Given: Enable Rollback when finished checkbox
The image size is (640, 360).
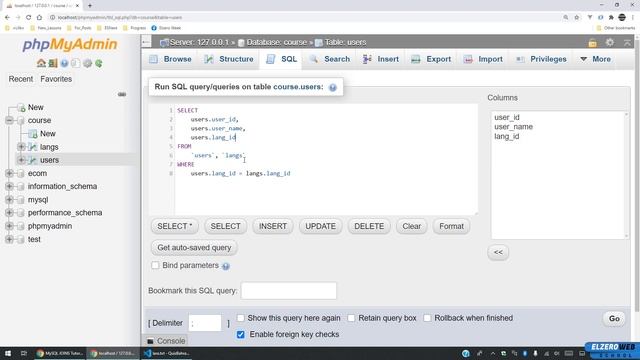Looking at the screenshot, I should (x=427, y=318).
